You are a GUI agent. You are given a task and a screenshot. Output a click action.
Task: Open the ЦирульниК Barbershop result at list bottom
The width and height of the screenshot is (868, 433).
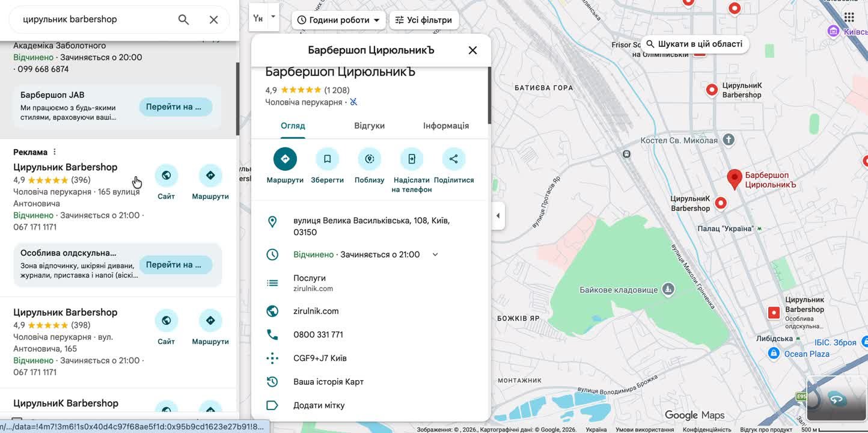coord(66,403)
